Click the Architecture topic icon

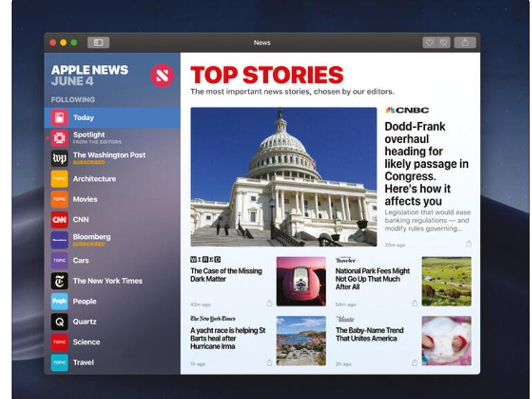(x=59, y=179)
